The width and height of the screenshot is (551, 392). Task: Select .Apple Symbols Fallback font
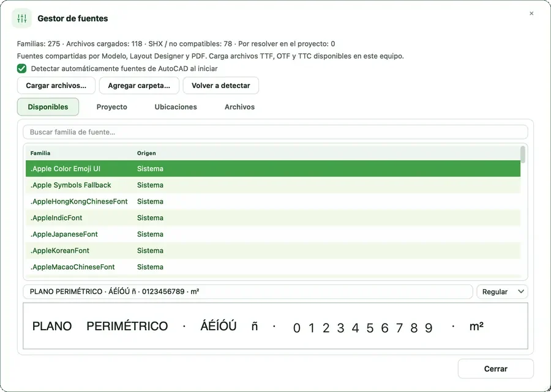tap(273, 185)
